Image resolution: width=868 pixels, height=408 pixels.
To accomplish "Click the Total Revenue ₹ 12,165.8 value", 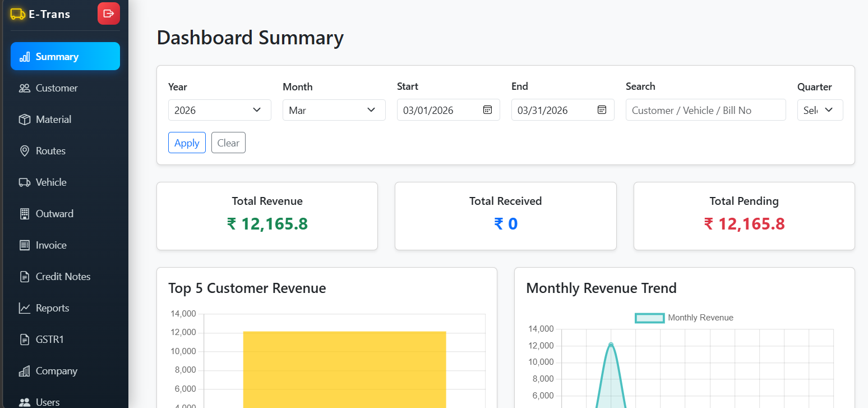I will pyautogui.click(x=267, y=224).
